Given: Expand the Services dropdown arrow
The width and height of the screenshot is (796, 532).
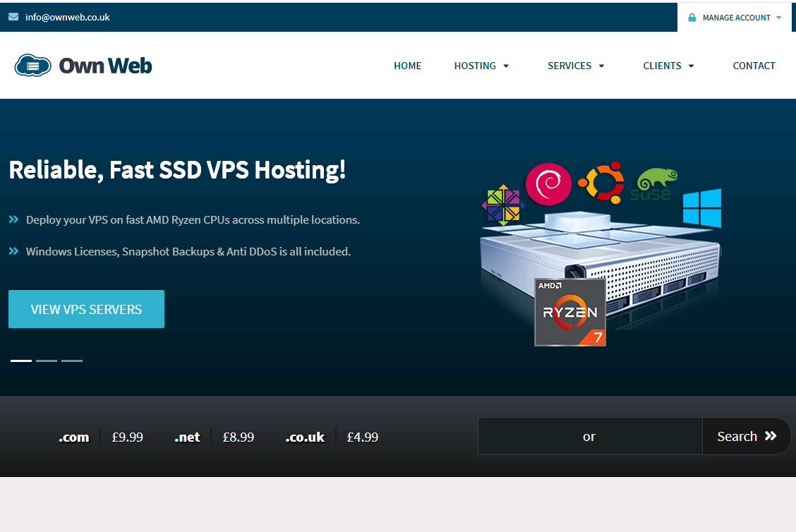Looking at the screenshot, I should pos(601,66).
